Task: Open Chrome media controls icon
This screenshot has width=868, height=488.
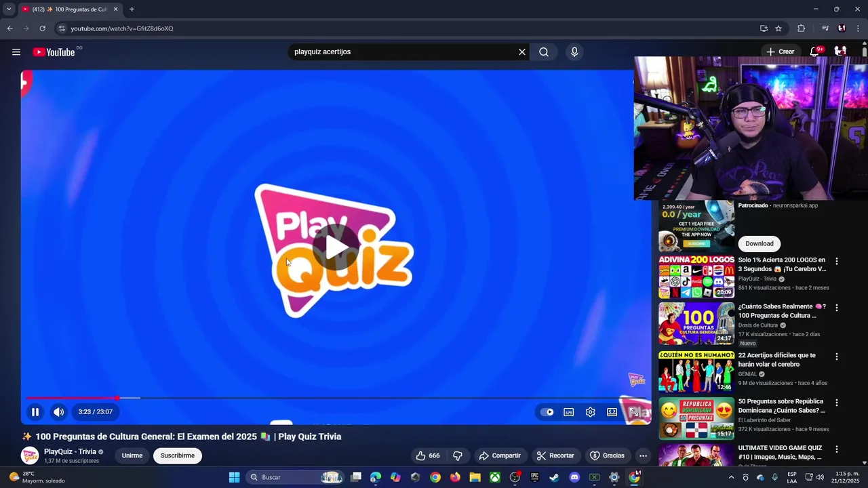Action: tap(825, 28)
